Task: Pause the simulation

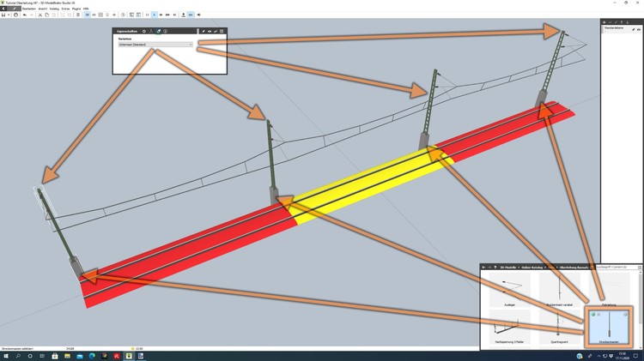Action: [x=148, y=15]
